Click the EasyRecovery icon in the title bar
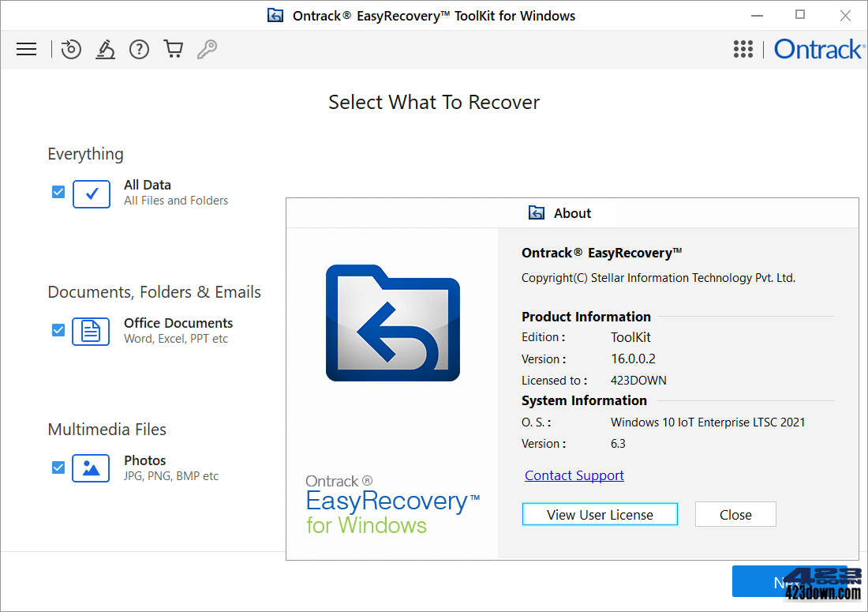868x612 pixels. (275, 15)
